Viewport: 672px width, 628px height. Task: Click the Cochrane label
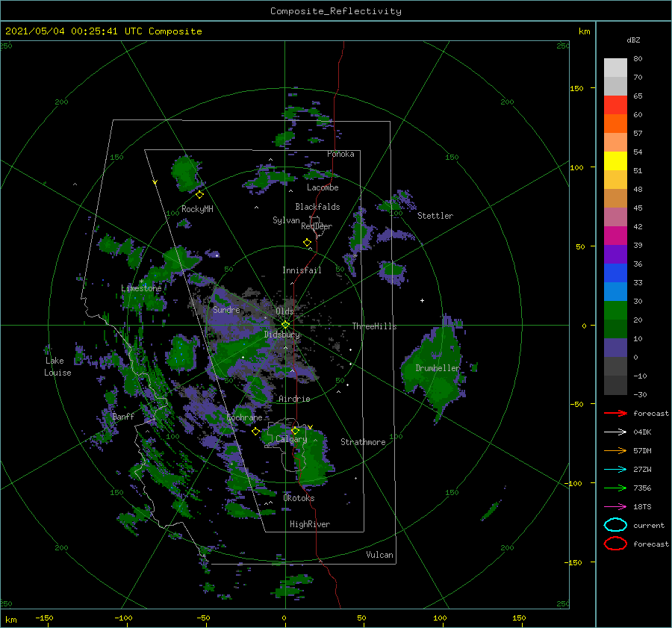pyautogui.click(x=244, y=417)
